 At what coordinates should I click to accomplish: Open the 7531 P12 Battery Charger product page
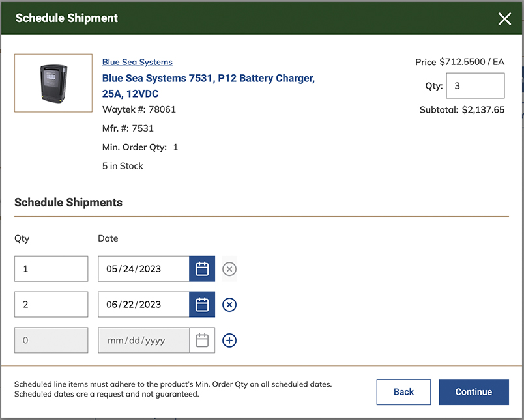coord(207,78)
